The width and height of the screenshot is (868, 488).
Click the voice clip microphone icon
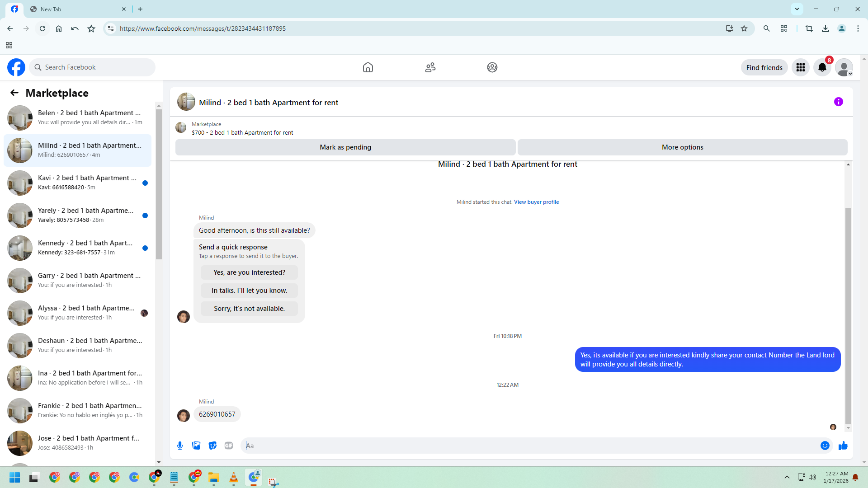(180, 446)
